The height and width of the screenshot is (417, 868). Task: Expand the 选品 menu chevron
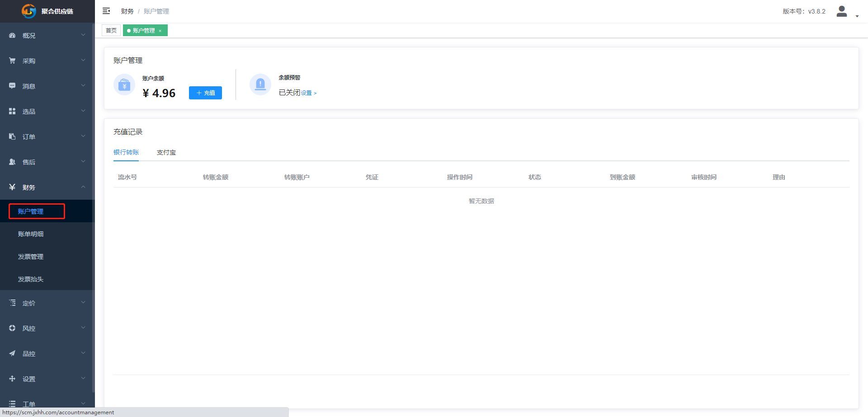tap(83, 111)
